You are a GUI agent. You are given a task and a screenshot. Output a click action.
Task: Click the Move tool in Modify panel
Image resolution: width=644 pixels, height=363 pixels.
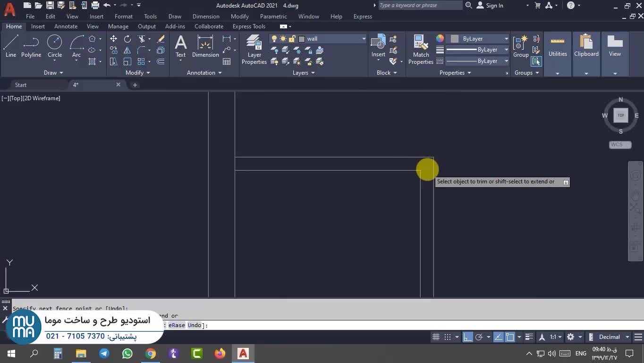[x=113, y=39]
